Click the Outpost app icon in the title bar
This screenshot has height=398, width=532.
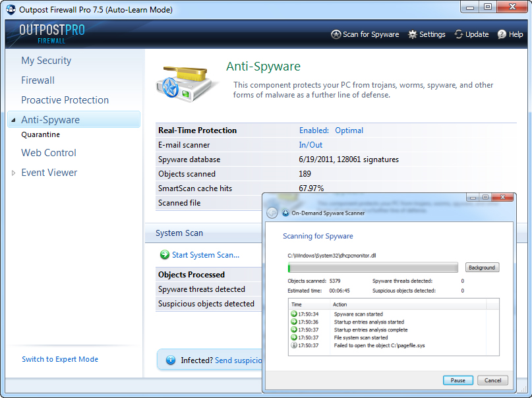11,9
